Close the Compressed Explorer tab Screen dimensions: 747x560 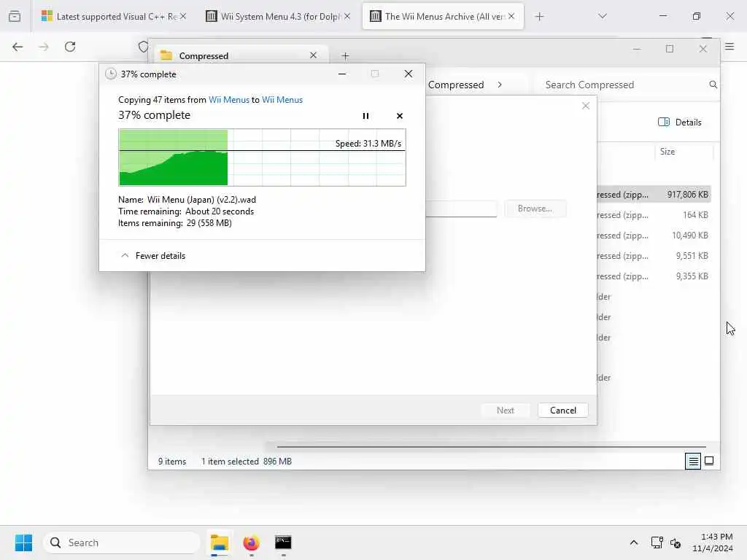[x=313, y=55]
